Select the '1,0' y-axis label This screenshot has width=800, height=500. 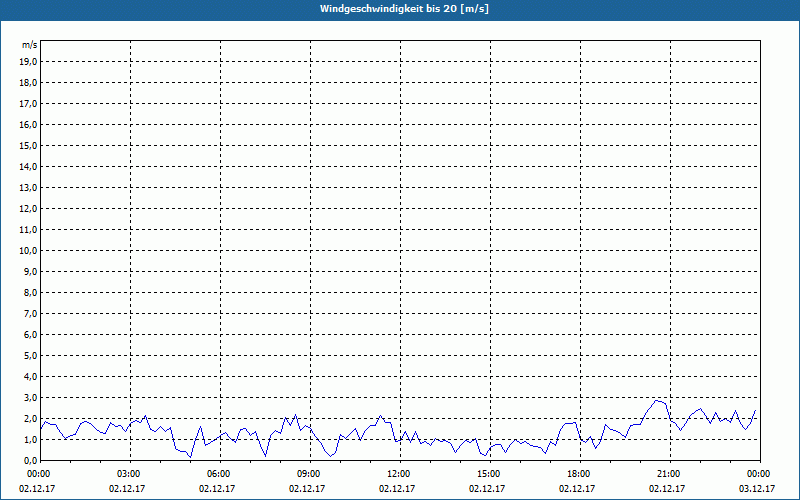pos(30,439)
